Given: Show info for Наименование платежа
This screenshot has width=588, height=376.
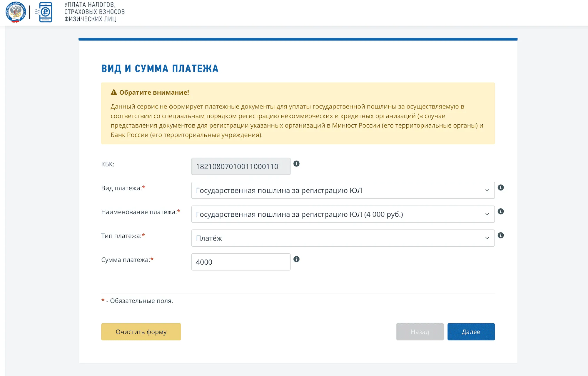Looking at the screenshot, I should [x=501, y=211].
